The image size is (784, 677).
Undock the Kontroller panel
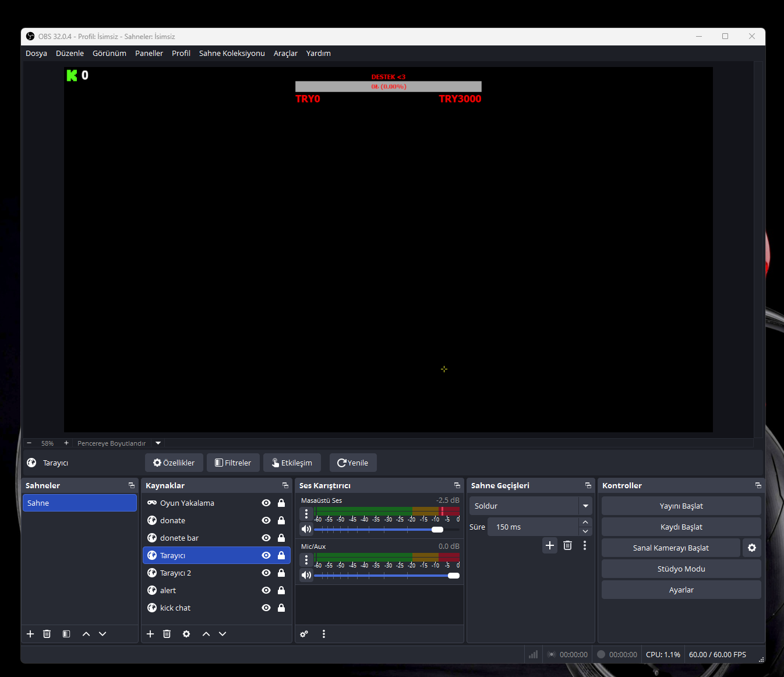[x=758, y=485]
